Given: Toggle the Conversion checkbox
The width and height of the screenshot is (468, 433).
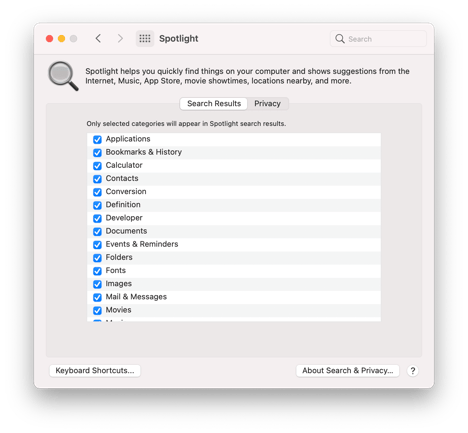Looking at the screenshot, I should click(97, 192).
